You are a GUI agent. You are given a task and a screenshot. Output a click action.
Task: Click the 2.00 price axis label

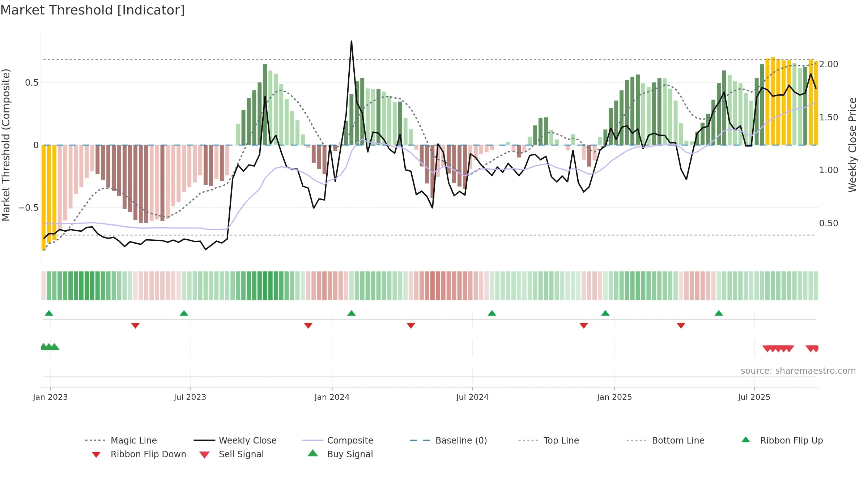[829, 64]
